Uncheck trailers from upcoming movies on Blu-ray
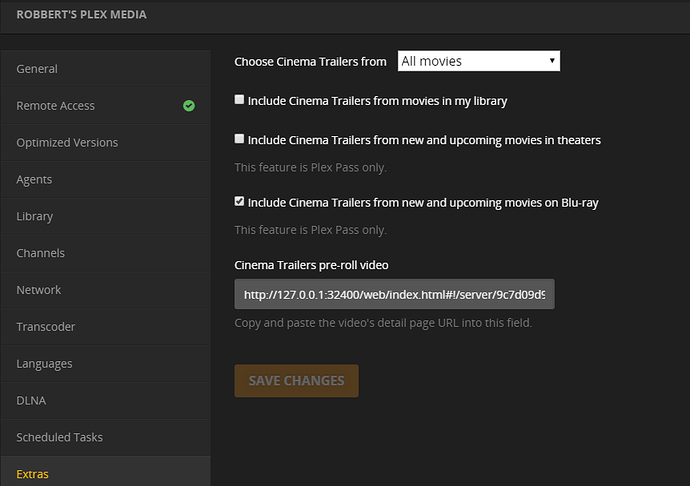690x486 pixels. pyautogui.click(x=239, y=201)
